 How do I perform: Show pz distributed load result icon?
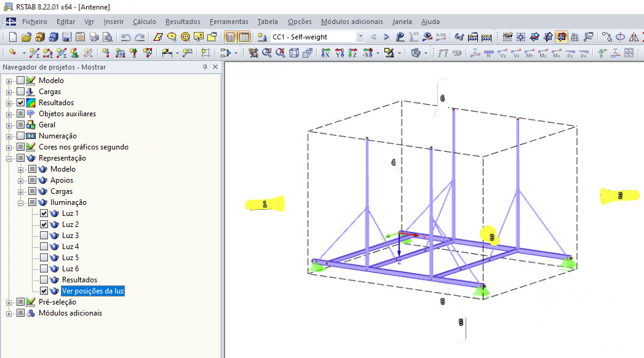(584, 53)
